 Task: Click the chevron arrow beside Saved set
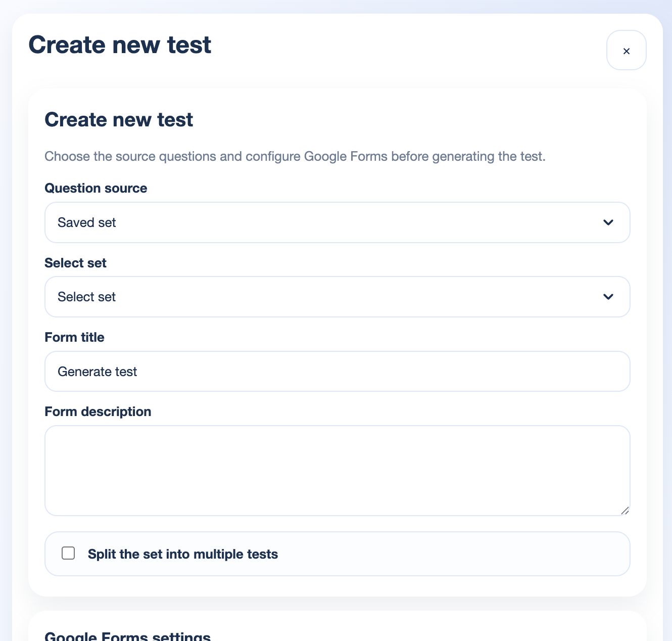click(x=608, y=222)
